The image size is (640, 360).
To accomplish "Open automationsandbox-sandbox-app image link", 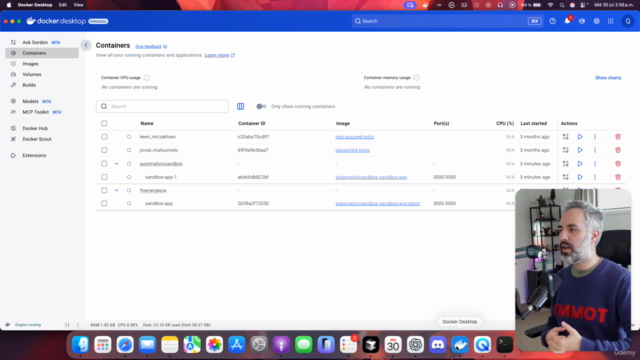I will tap(371, 177).
